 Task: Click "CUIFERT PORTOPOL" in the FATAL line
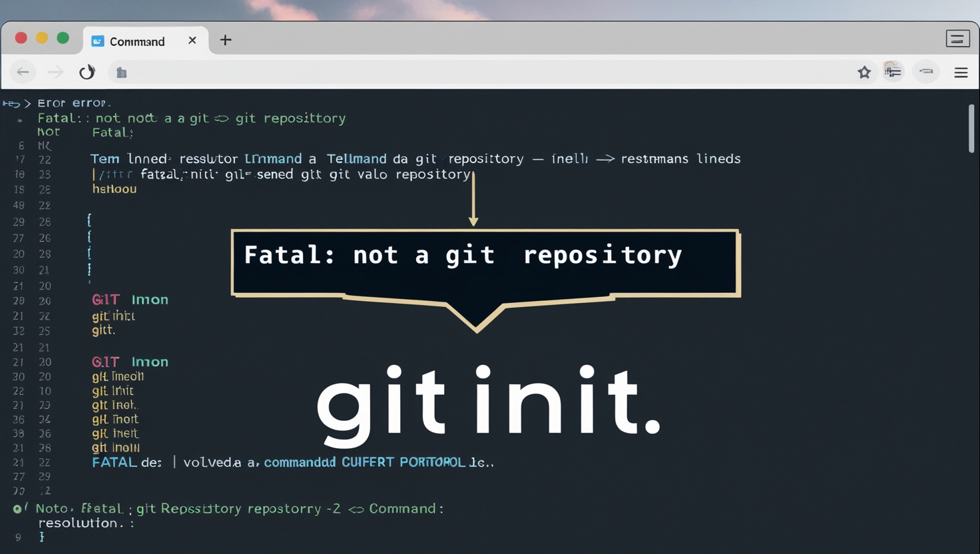[403, 462]
